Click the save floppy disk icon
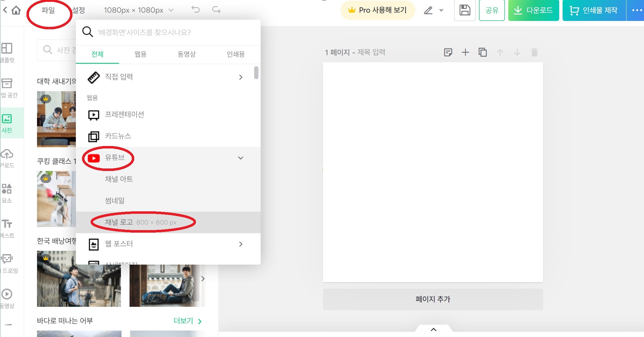644x337 pixels. [x=465, y=10]
